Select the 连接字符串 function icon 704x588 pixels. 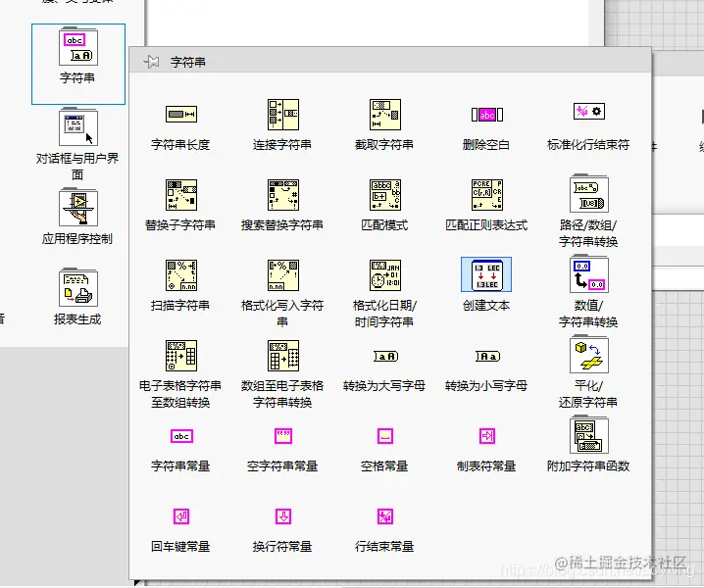point(282,115)
